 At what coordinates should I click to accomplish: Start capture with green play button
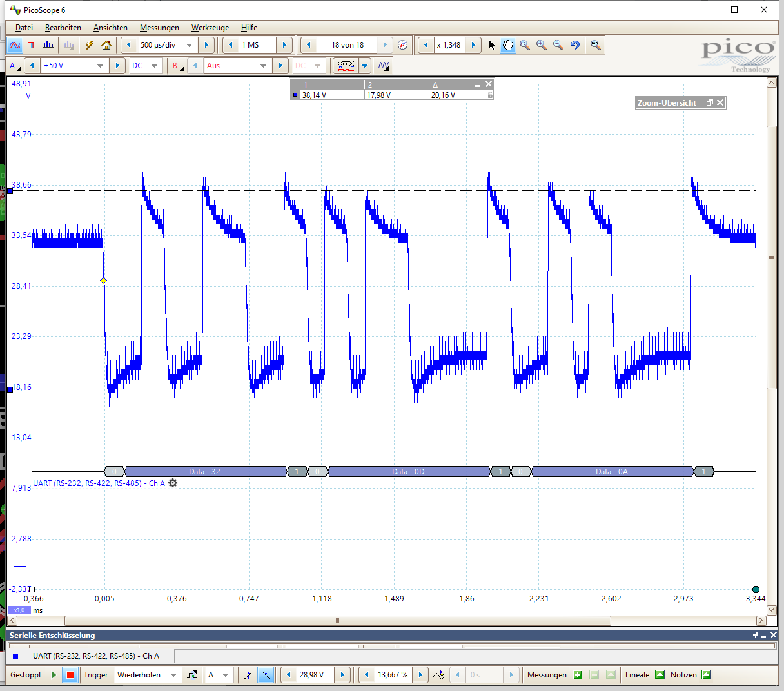click(54, 675)
